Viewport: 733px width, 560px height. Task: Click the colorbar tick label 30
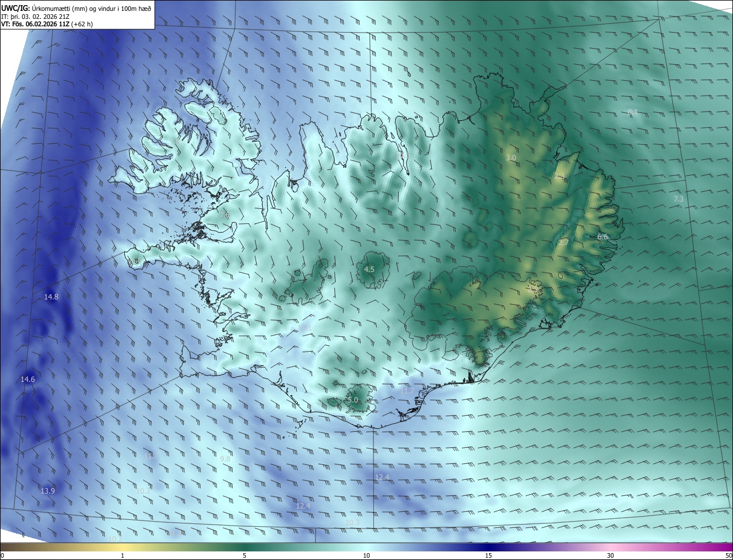pyautogui.click(x=610, y=555)
